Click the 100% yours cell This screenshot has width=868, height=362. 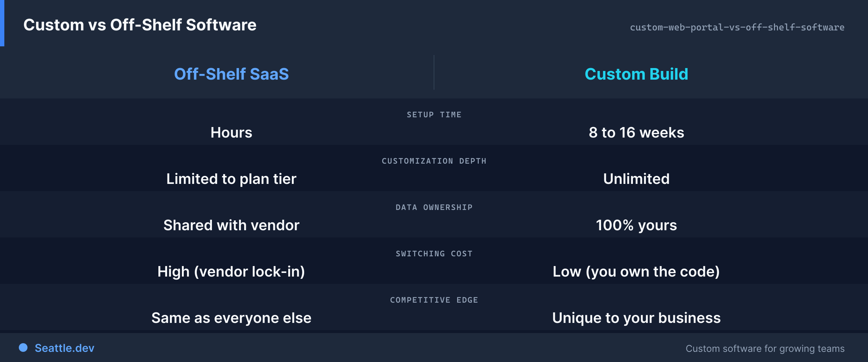[637, 225]
